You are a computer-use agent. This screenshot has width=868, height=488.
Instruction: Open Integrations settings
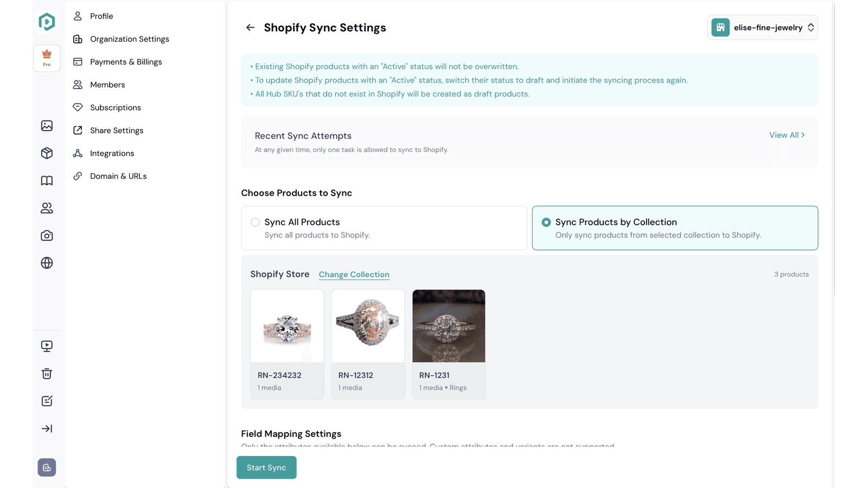point(112,153)
